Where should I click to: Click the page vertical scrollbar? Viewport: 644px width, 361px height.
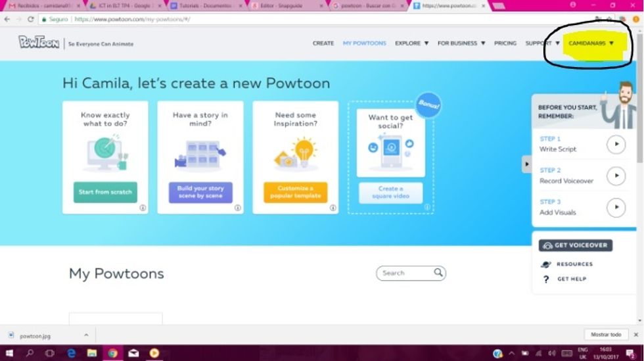click(640, 99)
